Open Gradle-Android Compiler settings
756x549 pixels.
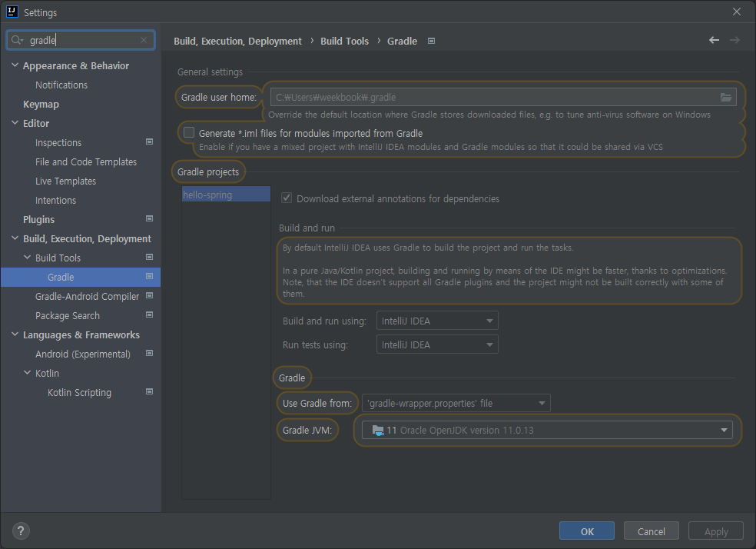click(87, 297)
